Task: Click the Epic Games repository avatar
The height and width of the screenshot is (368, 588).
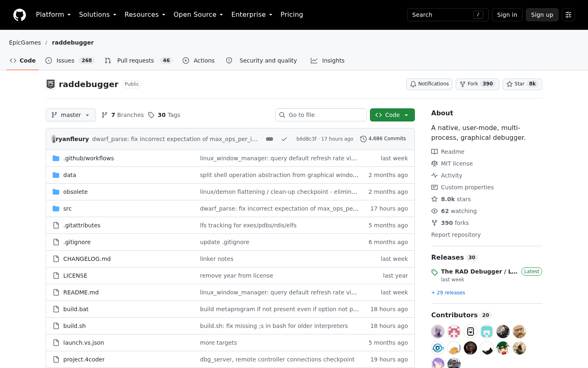Action: tap(51, 84)
